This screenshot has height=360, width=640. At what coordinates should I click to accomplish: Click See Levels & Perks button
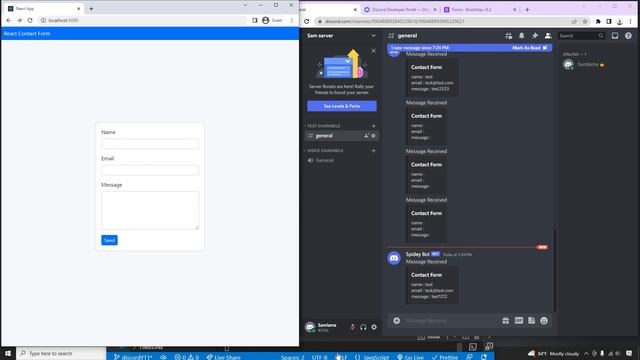point(342,106)
